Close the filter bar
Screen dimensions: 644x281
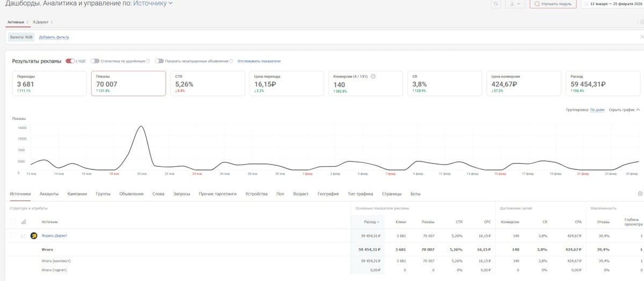tap(642, 36)
